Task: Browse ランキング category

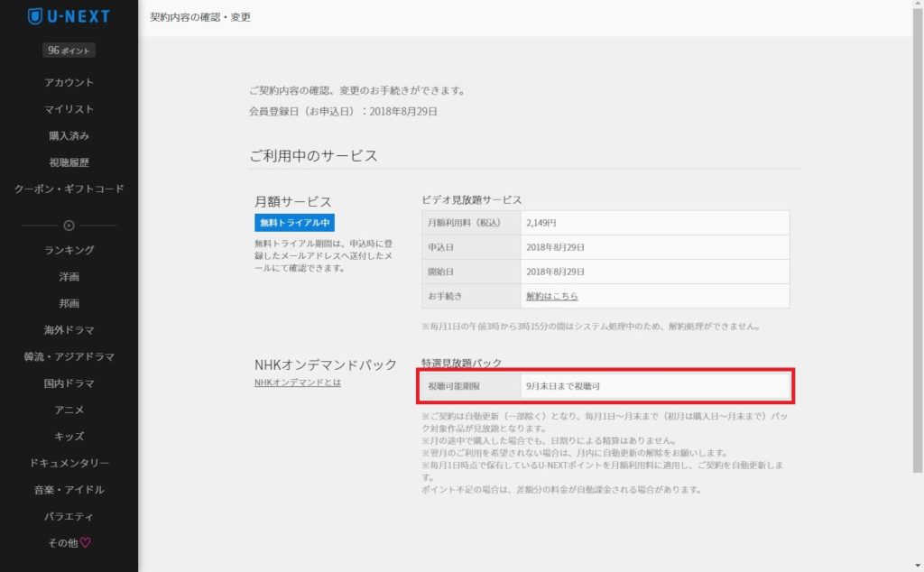Action: click(x=69, y=250)
